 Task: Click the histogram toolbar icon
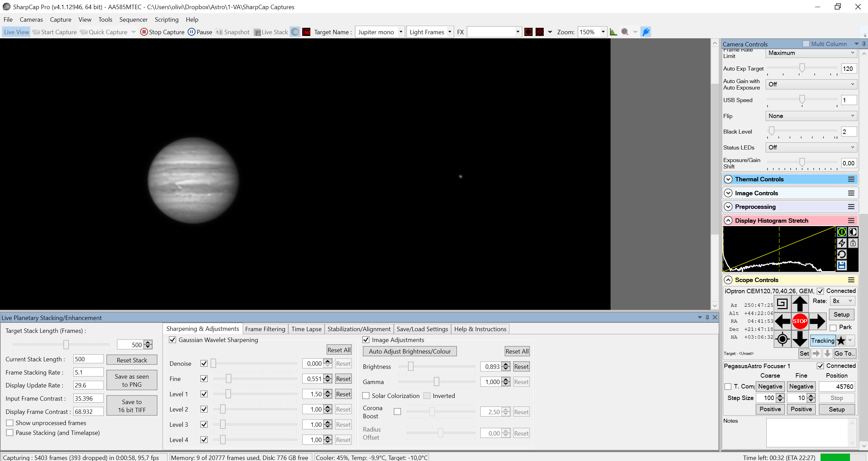613,32
